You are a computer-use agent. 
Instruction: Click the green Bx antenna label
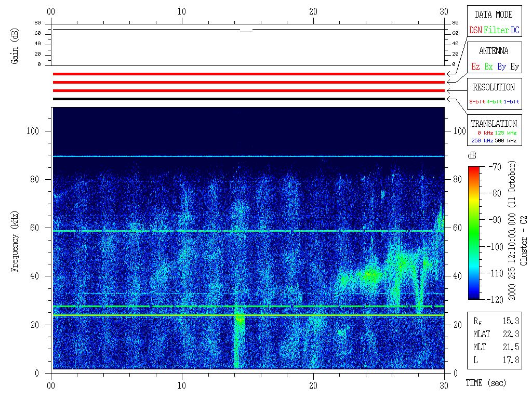tap(488, 67)
